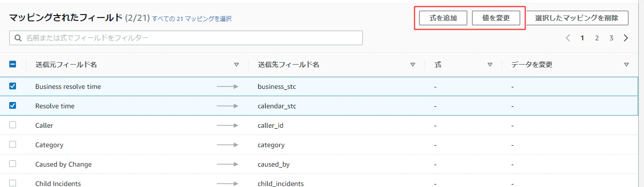Click mapping arrow in Resolve time row
Image resolution: width=644 pixels, height=187 pixels.
227,106
